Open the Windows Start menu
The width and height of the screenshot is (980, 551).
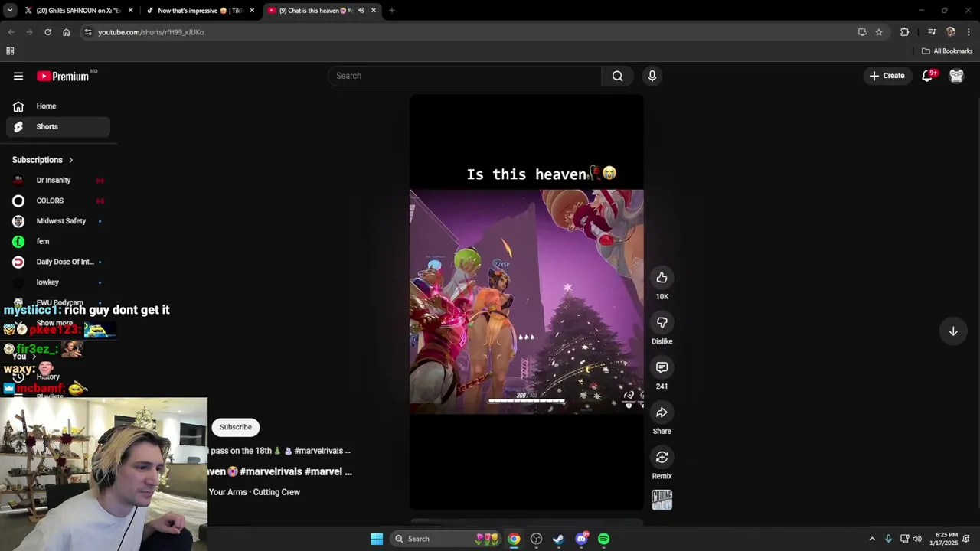377,539
